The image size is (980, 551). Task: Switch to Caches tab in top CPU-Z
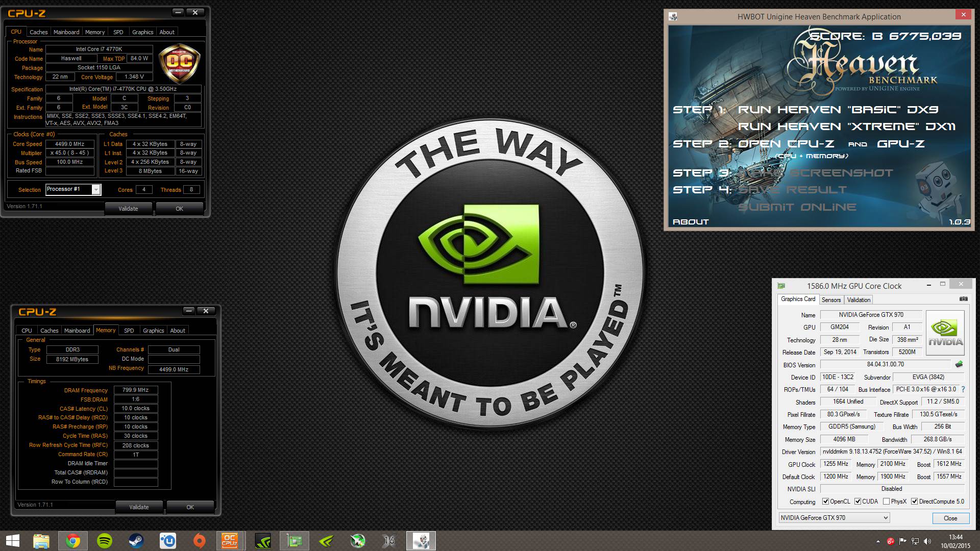[x=38, y=32]
